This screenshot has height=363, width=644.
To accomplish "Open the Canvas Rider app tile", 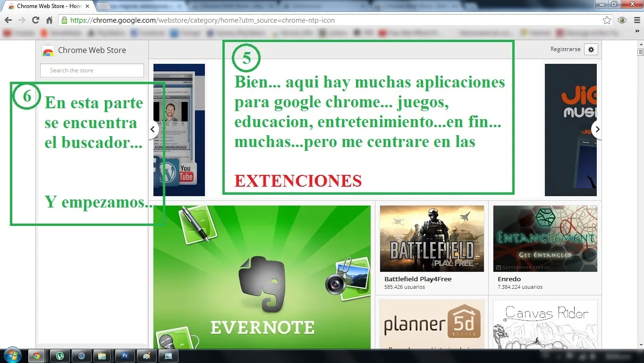I will tap(545, 324).
